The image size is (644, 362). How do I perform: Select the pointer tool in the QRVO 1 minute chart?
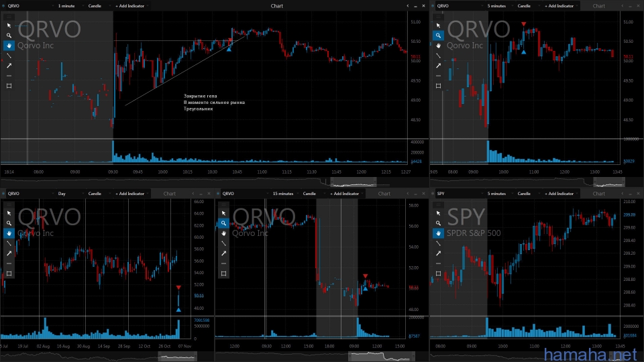[x=9, y=25]
